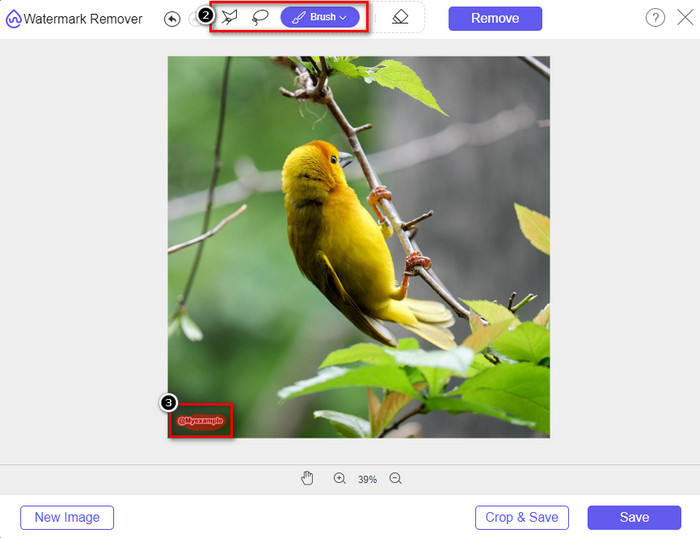Image resolution: width=700 pixels, height=538 pixels.
Task: Open the Help question mark icon
Action: pyautogui.click(x=655, y=18)
